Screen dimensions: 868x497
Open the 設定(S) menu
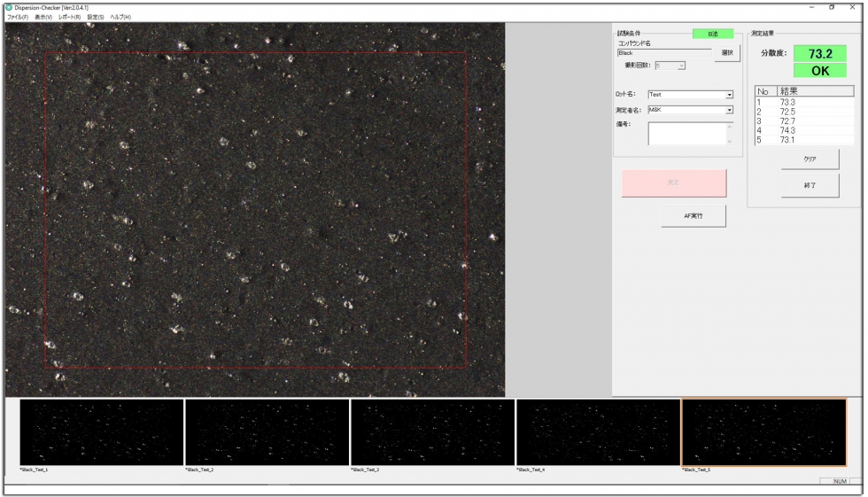coord(96,17)
